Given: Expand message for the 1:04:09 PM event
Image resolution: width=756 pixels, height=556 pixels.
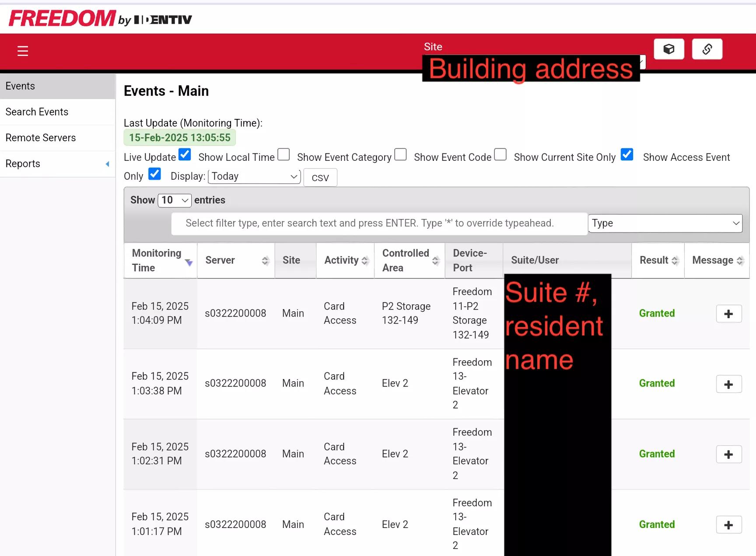Looking at the screenshot, I should tap(728, 314).
